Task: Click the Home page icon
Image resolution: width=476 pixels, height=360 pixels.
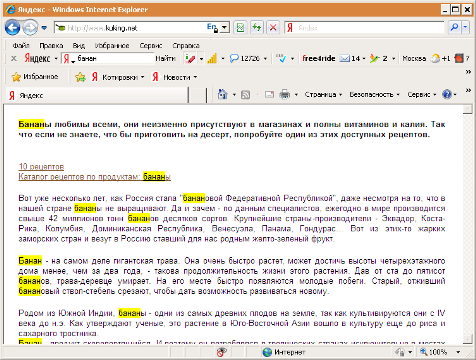Action: click(222, 95)
